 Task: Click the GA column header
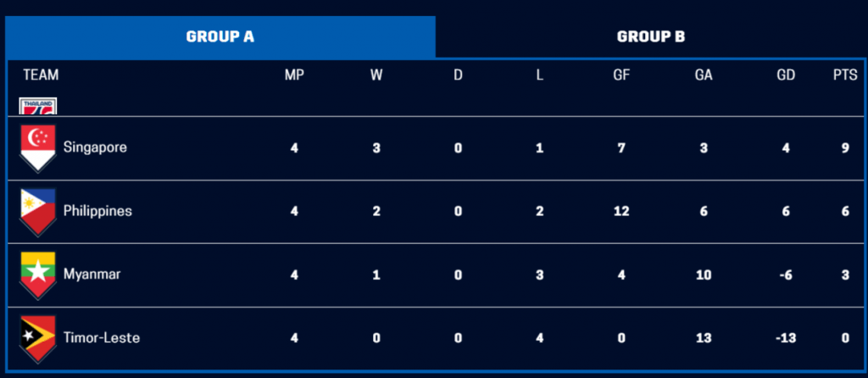click(x=704, y=75)
